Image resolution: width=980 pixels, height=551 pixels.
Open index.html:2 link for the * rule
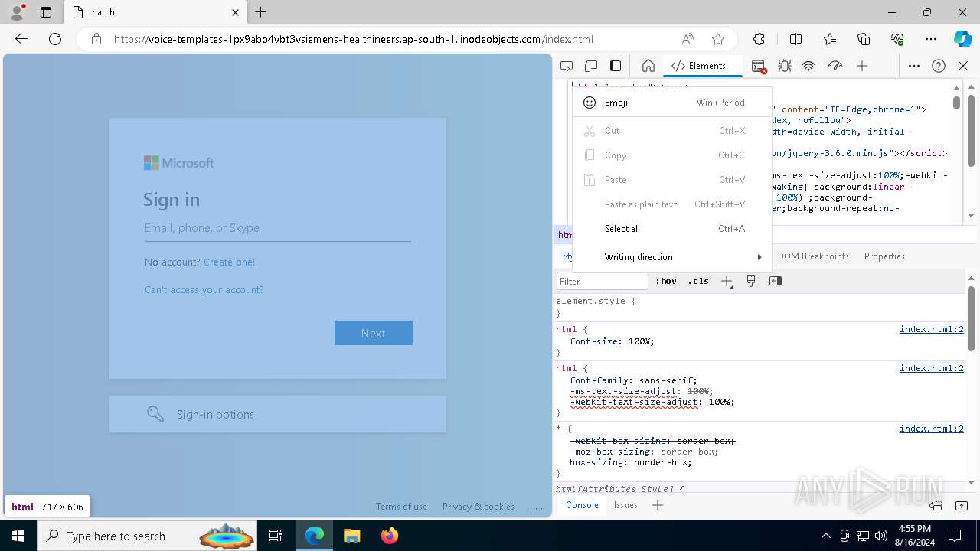[x=931, y=429]
